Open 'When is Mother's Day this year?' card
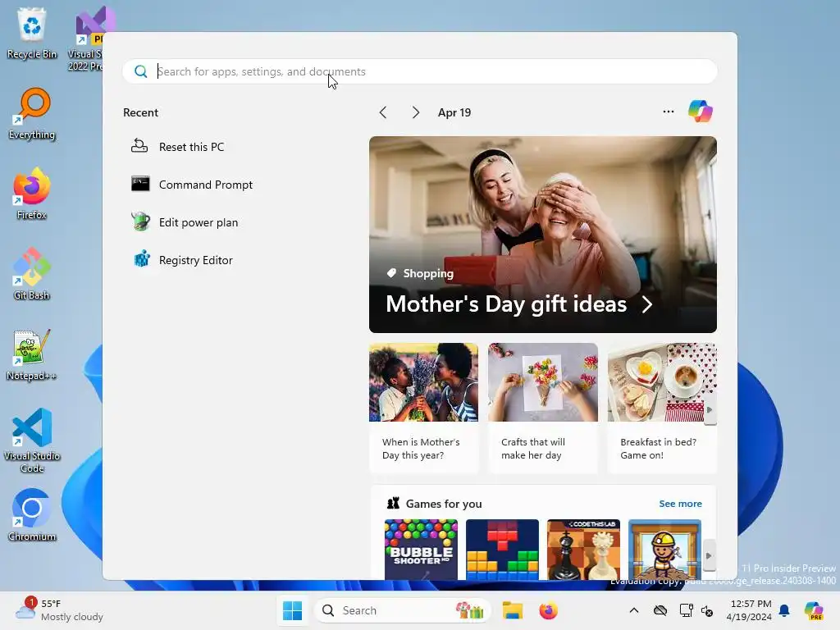This screenshot has width=840, height=630. point(424,408)
